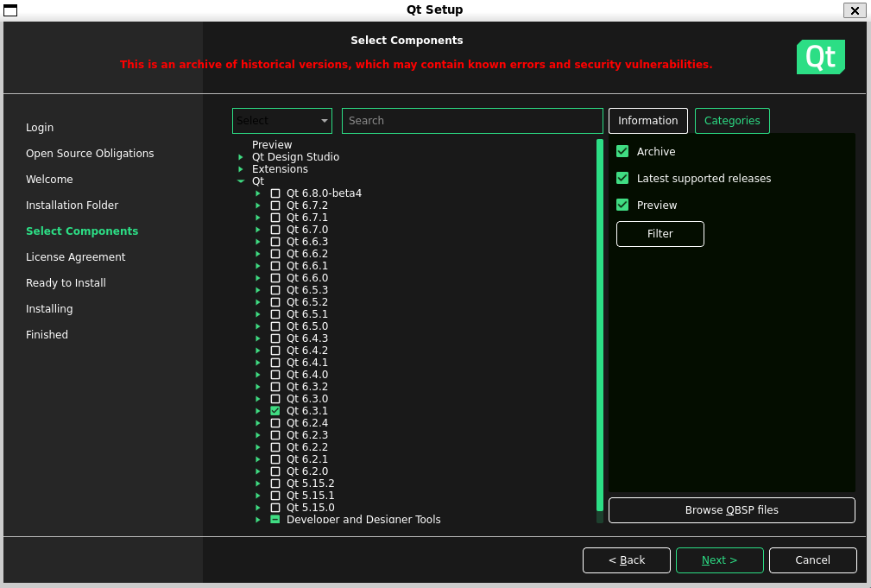Toggle Developer and Designer Tools checkbox

275,519
